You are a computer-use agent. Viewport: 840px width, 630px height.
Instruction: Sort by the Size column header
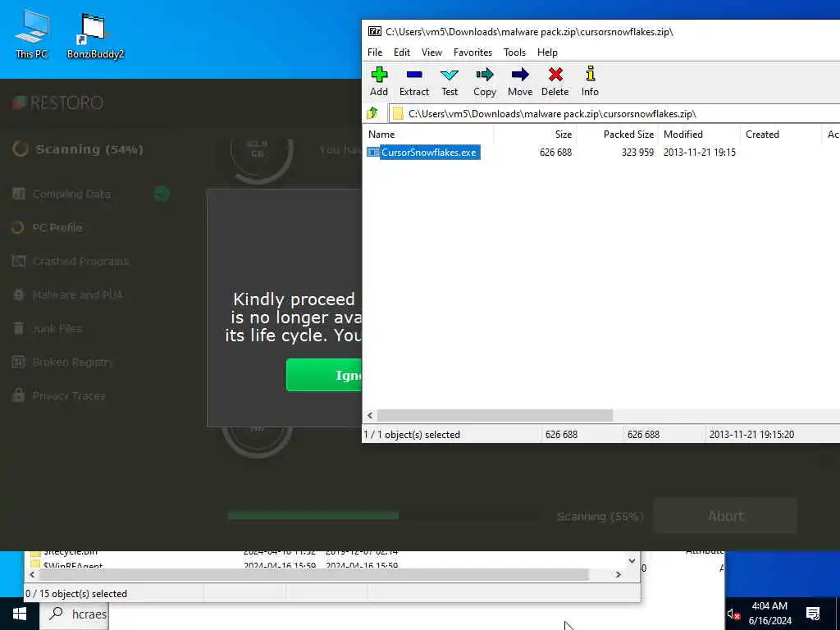click(535, 135)
